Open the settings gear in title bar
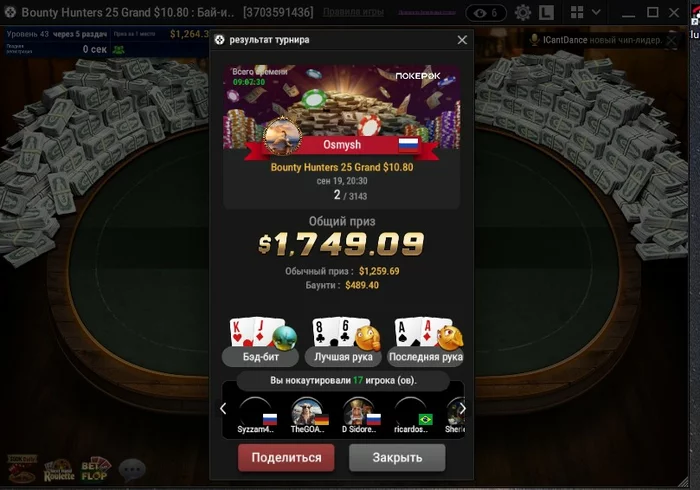The image size is (700, 490). tap(522, 12)
